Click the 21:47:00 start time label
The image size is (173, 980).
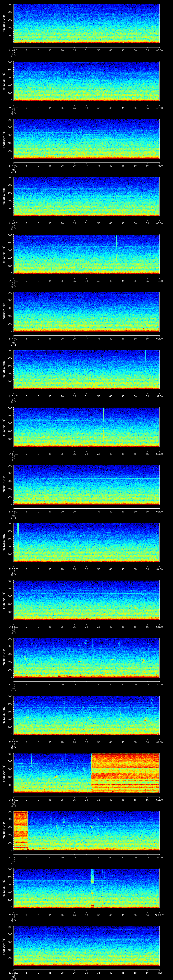[13, 223]
